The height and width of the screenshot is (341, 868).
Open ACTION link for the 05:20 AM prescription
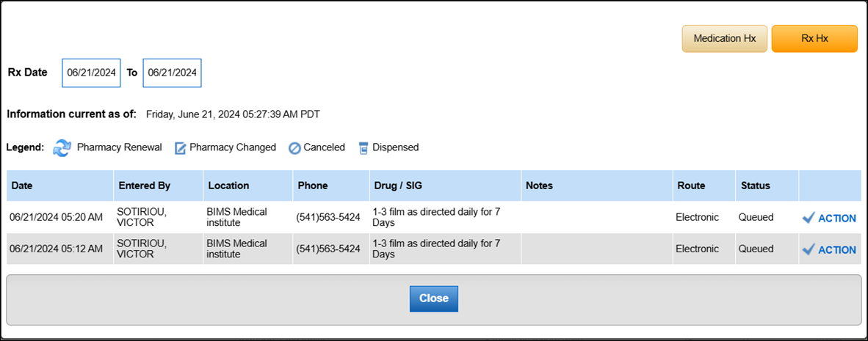point(836,219)
